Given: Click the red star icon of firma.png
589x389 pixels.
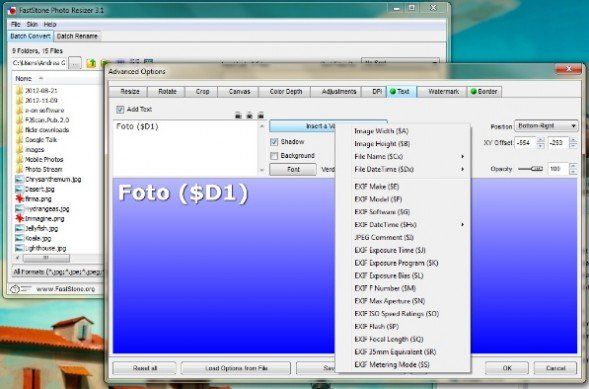Looking at the screenshot, I should [20, 199].
